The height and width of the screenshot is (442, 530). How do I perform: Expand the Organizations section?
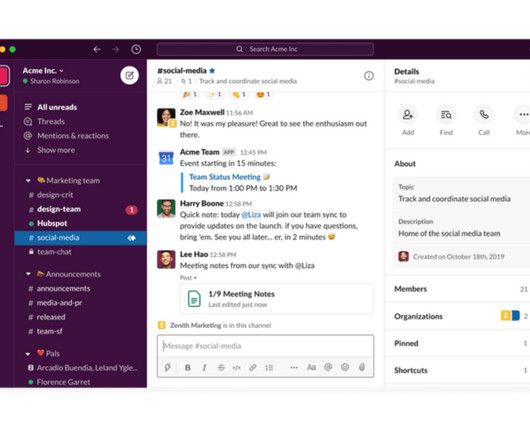(457, 316)
